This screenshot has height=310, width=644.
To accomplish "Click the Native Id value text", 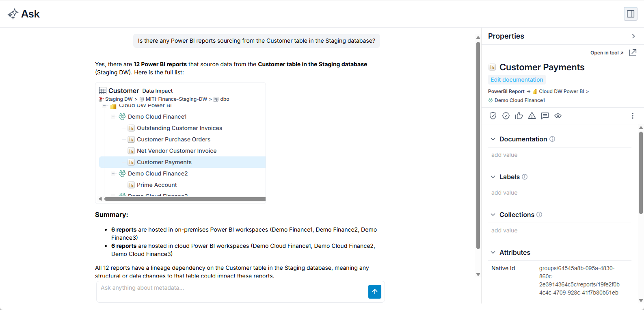I will (x=580, y=280).
